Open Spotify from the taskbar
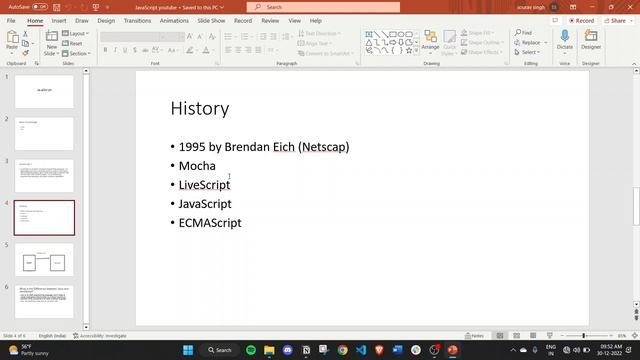640x360 pixels. (251, 350)
